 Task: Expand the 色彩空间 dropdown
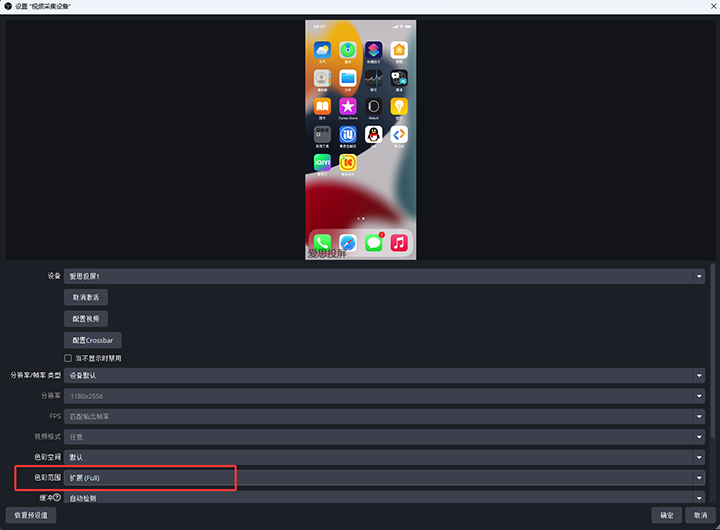384,457
